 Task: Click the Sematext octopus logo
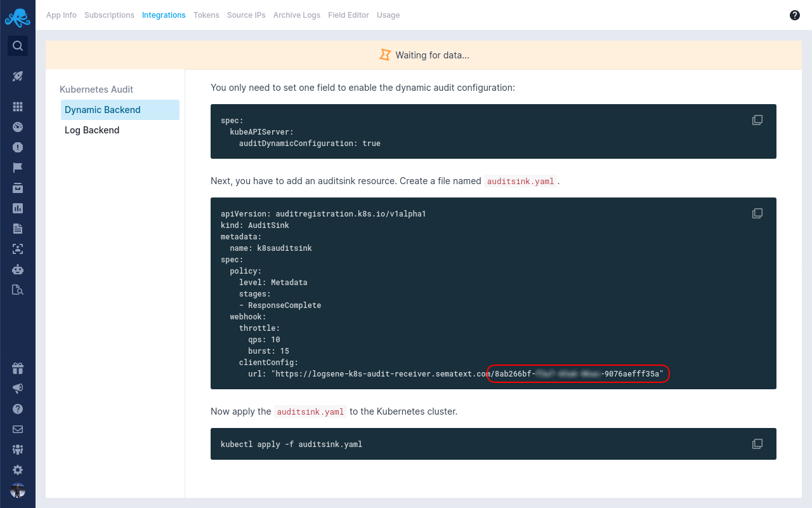[x=17, y=17]
